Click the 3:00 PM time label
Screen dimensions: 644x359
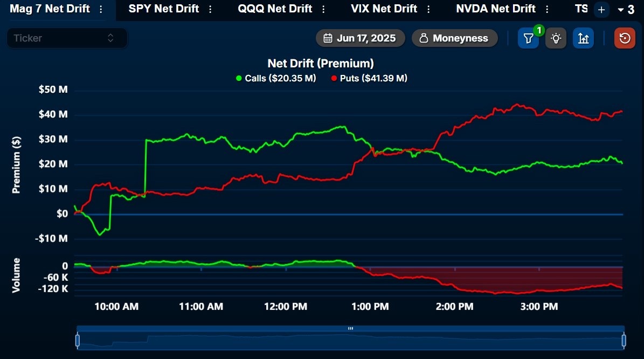pyautogui.click(x=539, y=306)
